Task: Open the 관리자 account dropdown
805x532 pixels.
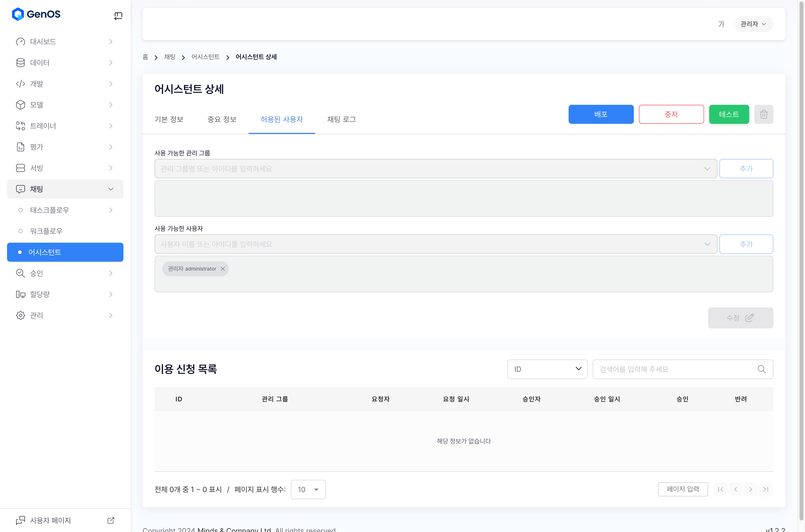Action: point(753,24)
